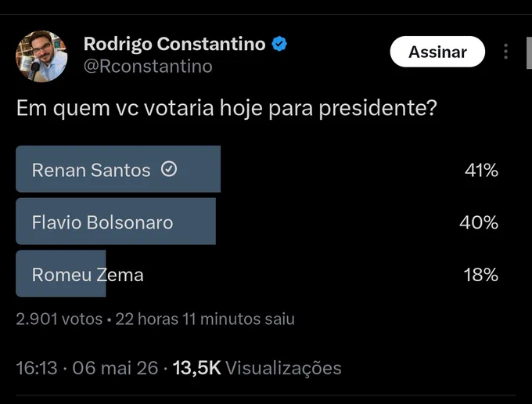Click the 18% poll result value
The image size is (532, 404).
(x=481, y=275)
